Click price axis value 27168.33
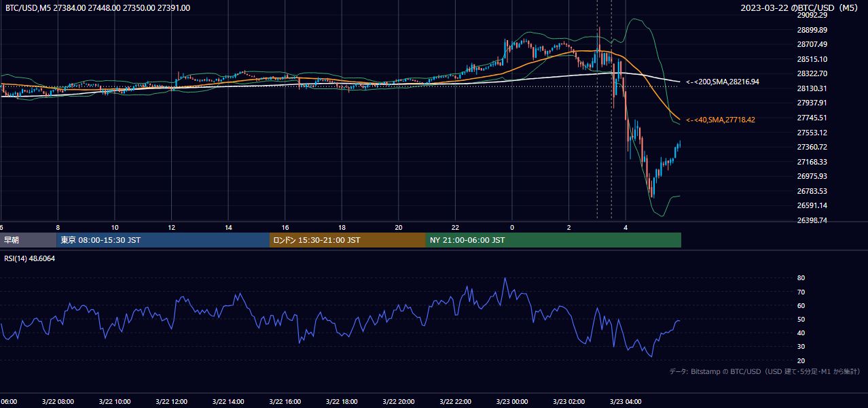Image resolution: width=868 pixels, height=408 pixels. (812, 162)
